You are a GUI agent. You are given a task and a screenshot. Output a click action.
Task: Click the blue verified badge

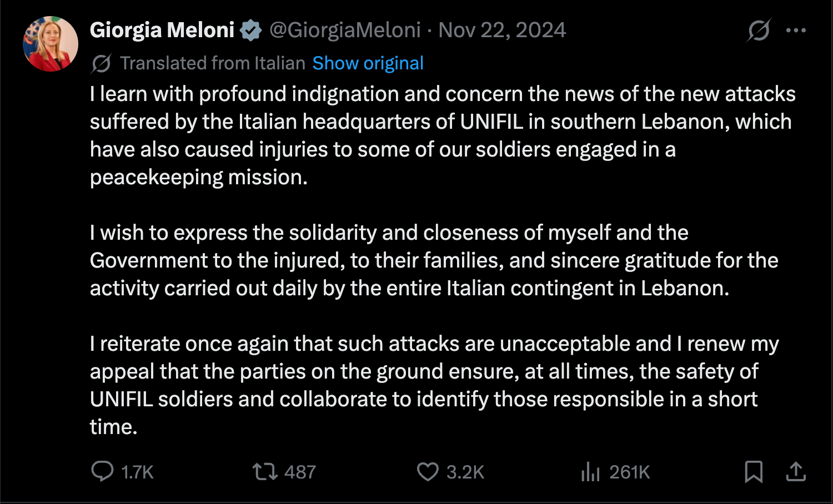(251, 31)
